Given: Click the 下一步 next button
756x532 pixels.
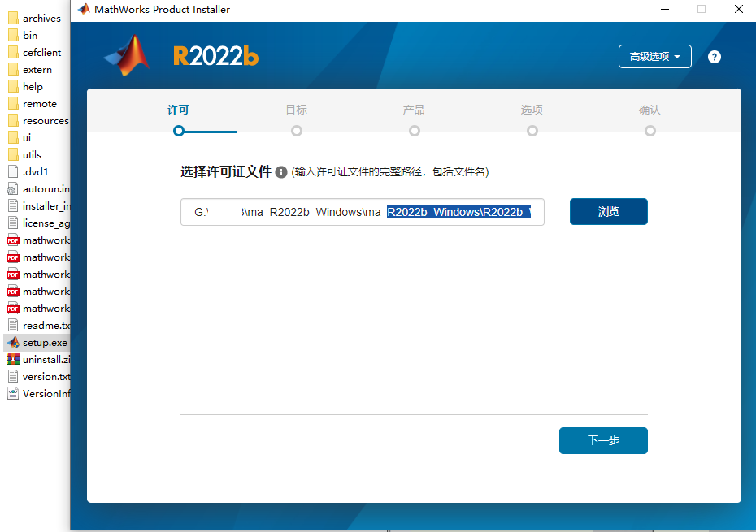Looking at the screenshot, I should [603, 440].
